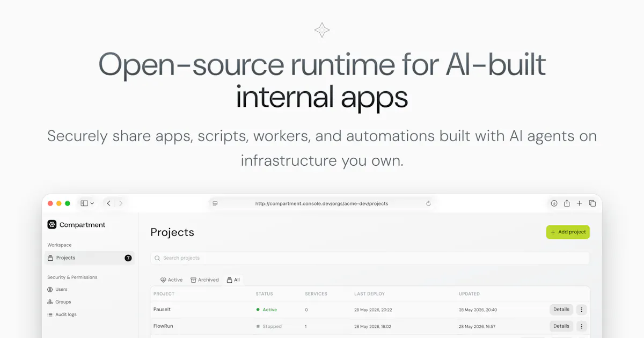Click Details button for FlowRun
This screenshot has height=338, width=644.
[x=561, y=326]
